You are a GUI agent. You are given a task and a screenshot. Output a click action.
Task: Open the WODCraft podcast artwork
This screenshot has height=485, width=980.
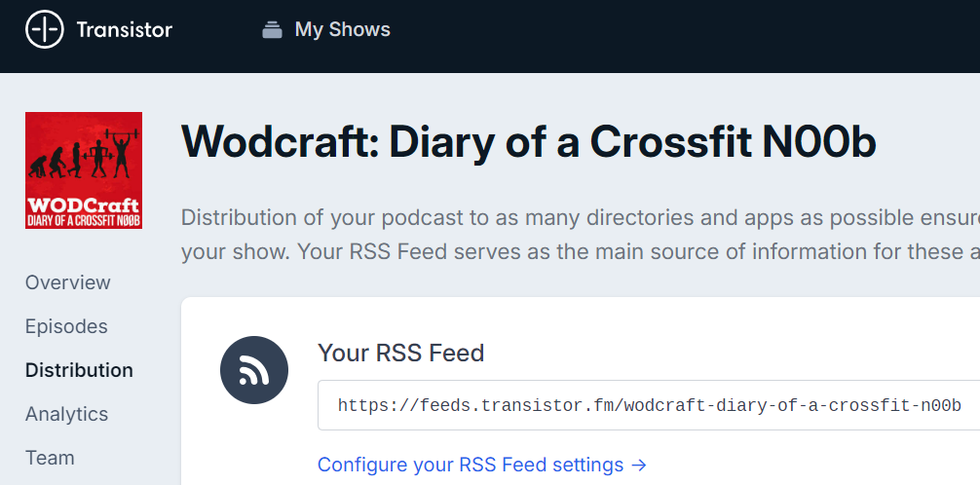(x=84, y=170)
